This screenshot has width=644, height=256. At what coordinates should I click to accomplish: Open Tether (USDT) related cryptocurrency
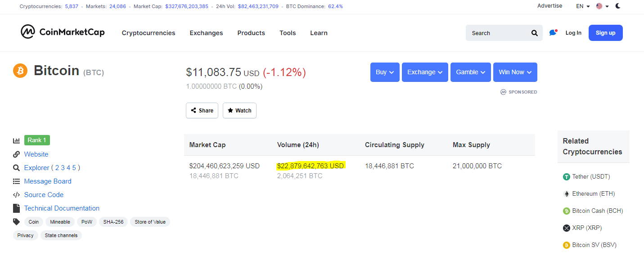pyautogui.click(x=591, y=177)
